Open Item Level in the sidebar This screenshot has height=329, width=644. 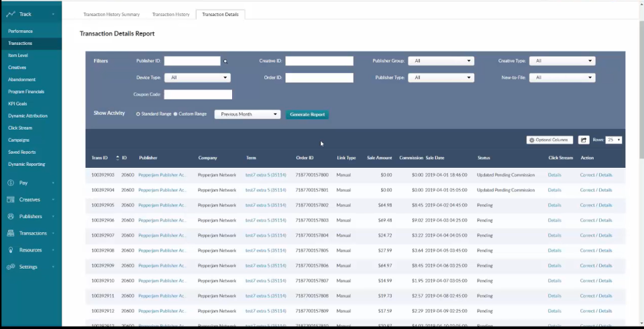click(x=18, y=56)
